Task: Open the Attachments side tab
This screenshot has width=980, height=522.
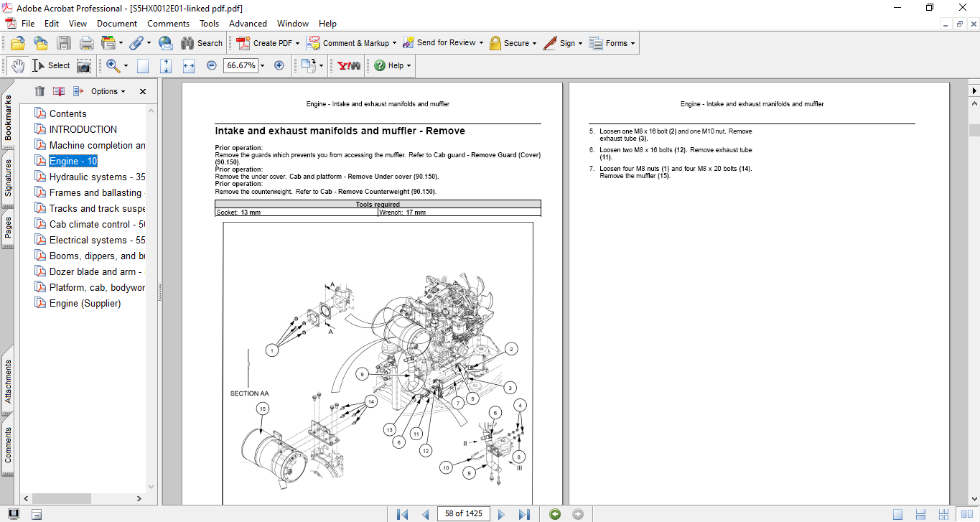Action: point(8,381)
